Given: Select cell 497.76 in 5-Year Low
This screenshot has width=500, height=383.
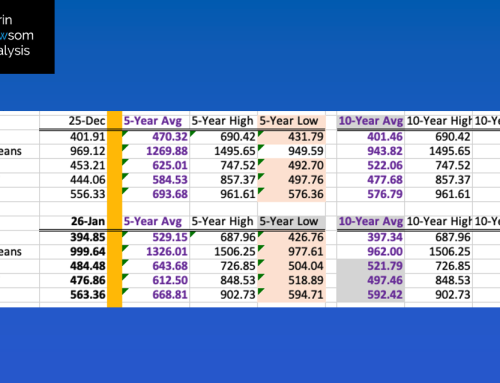Looking at the screenshot, I should click(x=291, y=180).
